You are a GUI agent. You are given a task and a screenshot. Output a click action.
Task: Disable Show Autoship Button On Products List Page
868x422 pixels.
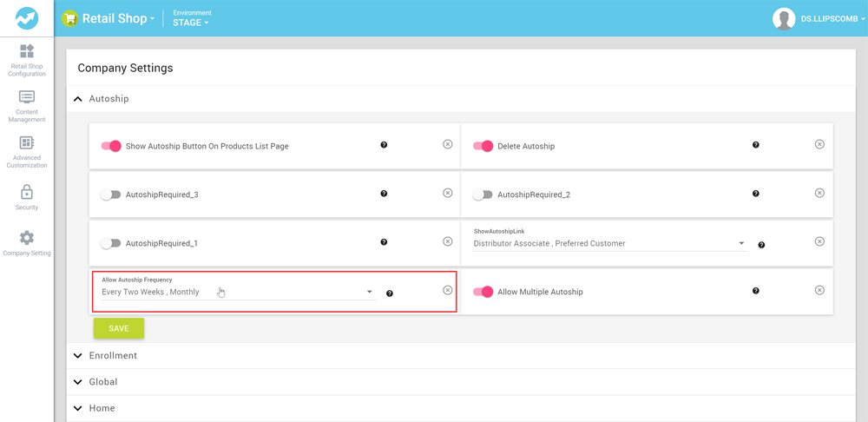tap(111, 146)
